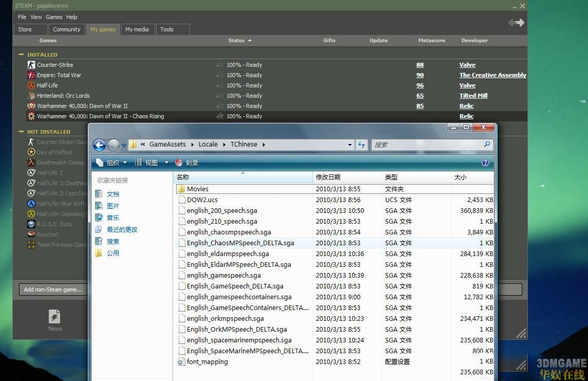Expand the GameAssets breadcrumb arrow

tap(193, 144)
